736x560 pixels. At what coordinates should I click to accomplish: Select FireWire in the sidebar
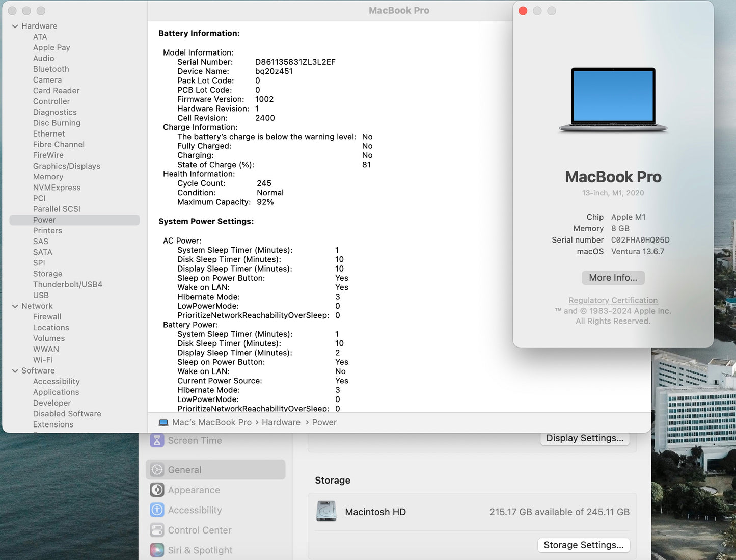pos(48,155)
